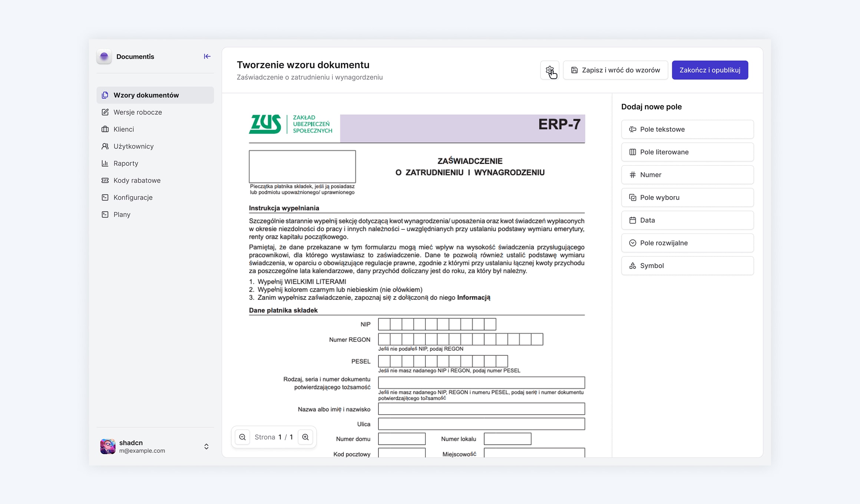860x504 pixels.
Task: Open Konfiguracje menu item
Action: coord(155,198)
